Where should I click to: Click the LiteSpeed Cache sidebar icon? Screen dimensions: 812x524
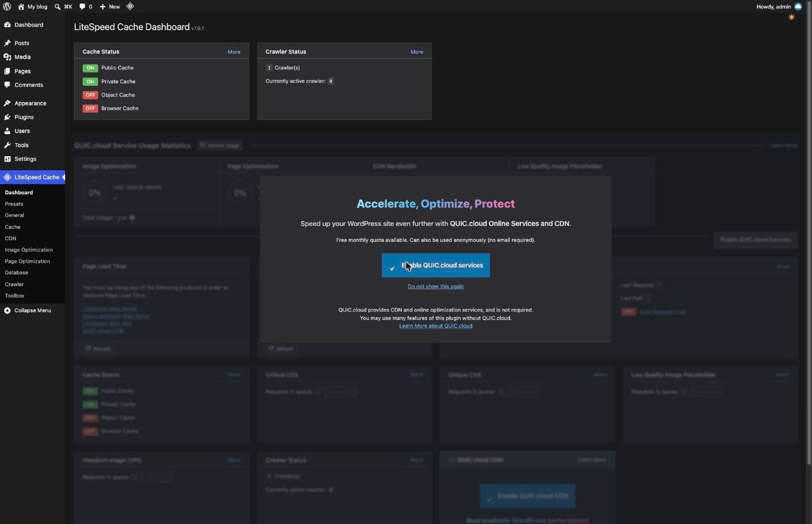[x=7, y=177]
